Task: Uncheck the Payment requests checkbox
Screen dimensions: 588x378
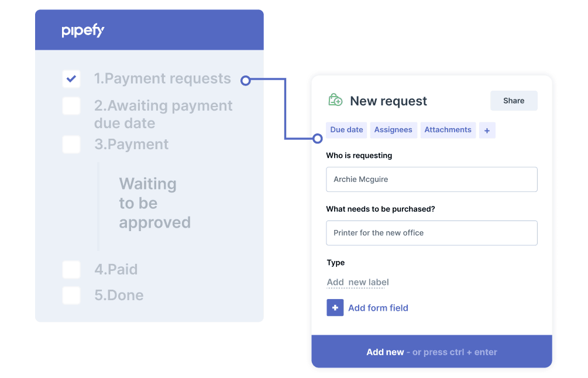Action: (71, 78)
